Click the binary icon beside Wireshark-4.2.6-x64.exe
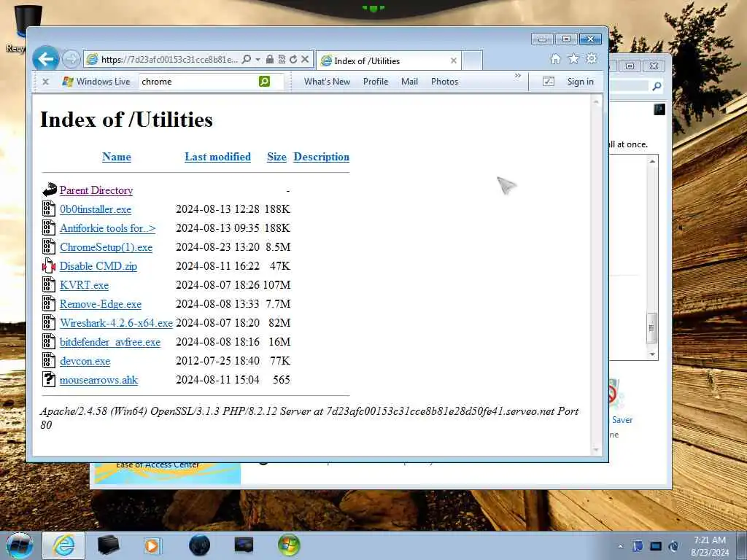Viewport: 747px width, 560px height. click(x=49, y=322)
